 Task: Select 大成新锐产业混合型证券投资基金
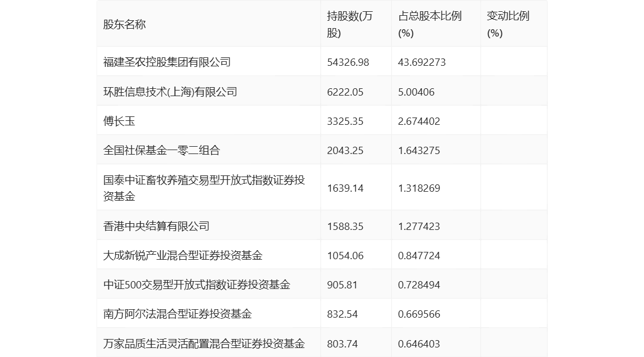pos(183,255)
